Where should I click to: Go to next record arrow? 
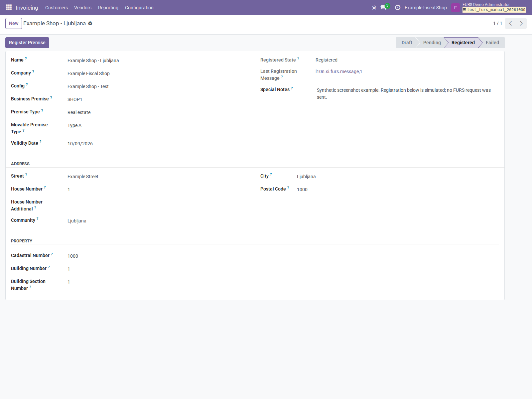(521, 23)
